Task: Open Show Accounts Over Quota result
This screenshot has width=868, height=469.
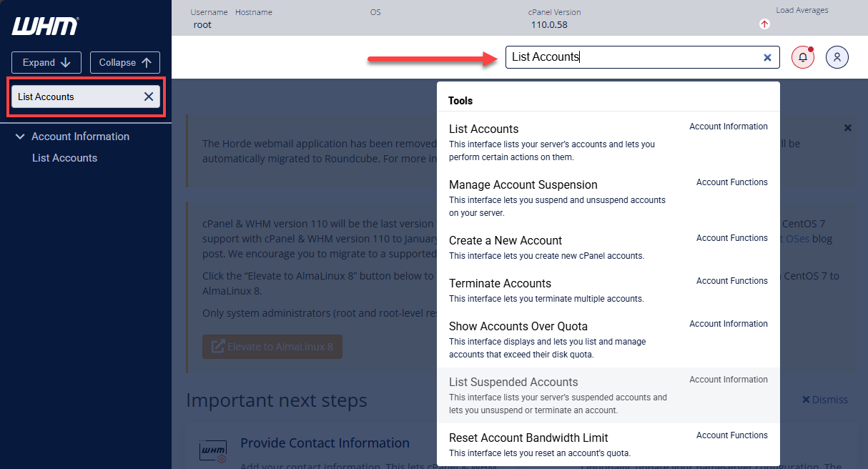Action: (x=518, y=327)
